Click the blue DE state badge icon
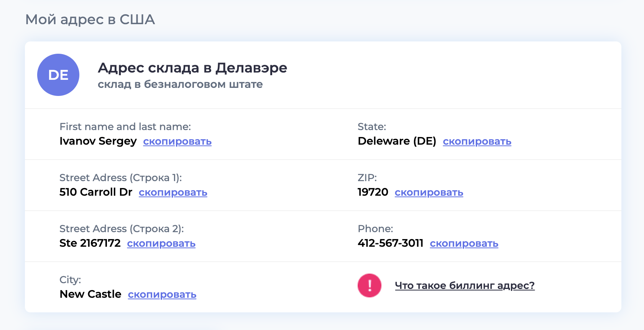 (58, 75)
